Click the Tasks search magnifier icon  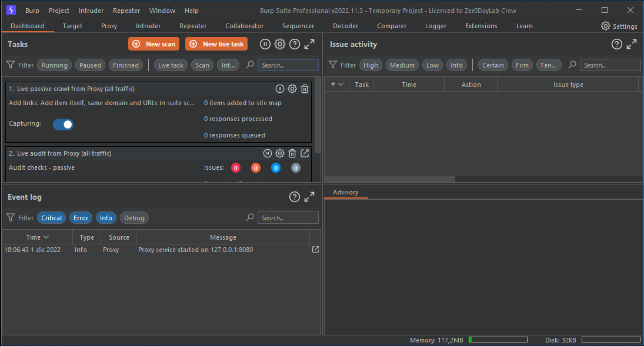250,65
